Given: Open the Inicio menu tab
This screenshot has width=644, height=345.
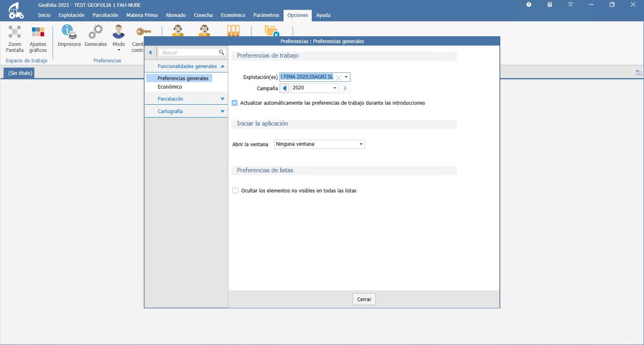Looking at the screenshot, I should 44,15.
